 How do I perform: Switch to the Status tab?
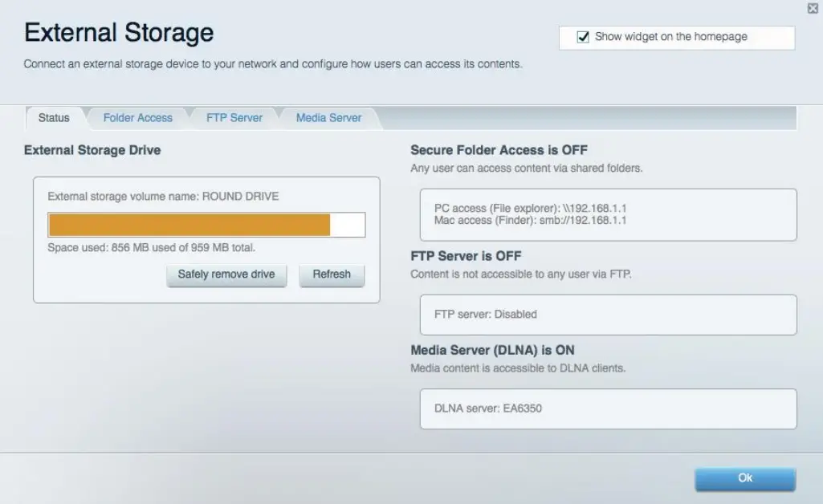pyautogui.click(x=54, y=118)
